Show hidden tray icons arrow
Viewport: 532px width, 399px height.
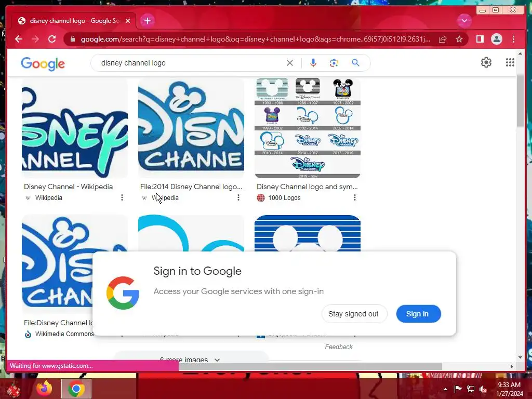click(445, 389)
